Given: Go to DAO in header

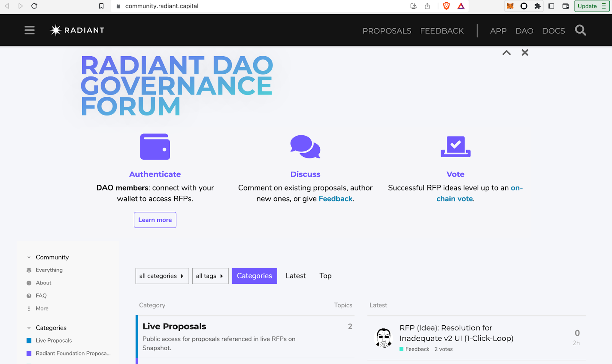Looking at the screenshot, I should [524, 31].
